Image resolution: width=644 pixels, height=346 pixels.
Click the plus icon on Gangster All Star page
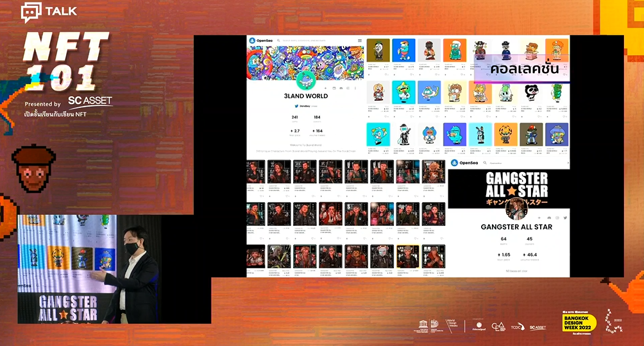coord(539,218)
